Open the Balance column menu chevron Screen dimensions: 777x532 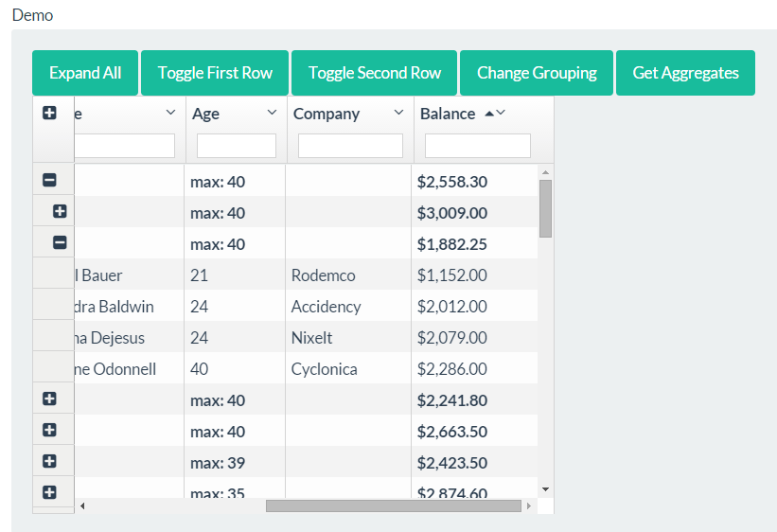coord(502,113)
